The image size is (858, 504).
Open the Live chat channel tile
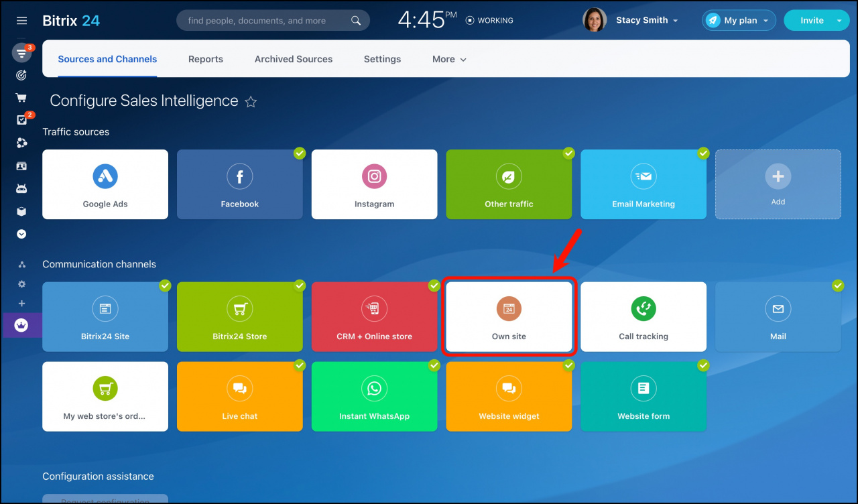(x=240, y=397)
